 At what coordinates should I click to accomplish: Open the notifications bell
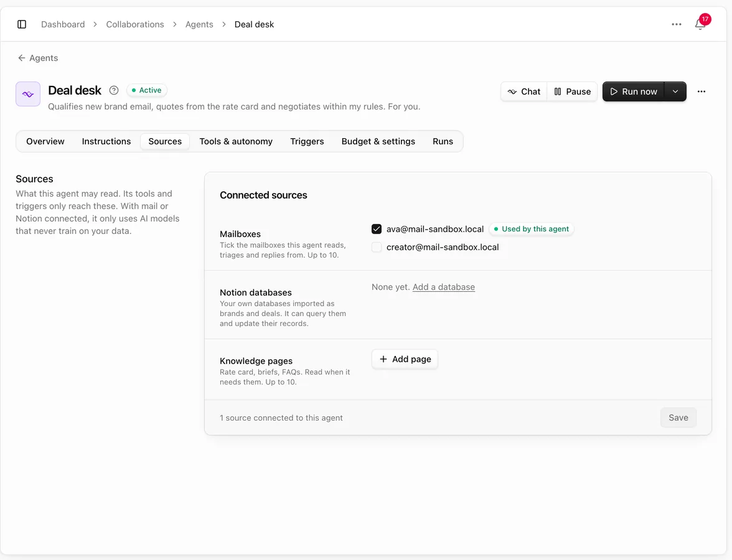(700, 24)
